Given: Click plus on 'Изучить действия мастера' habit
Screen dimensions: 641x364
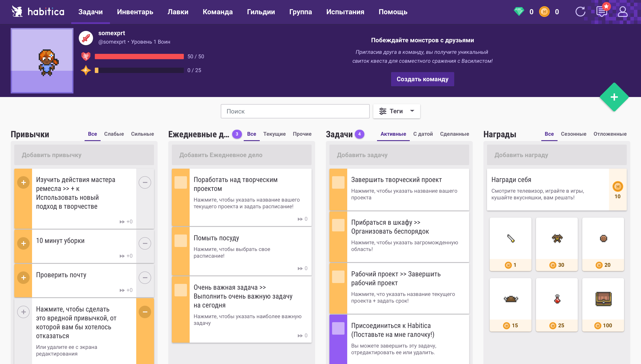Looking at the screenshot, I should click(24, 182).
